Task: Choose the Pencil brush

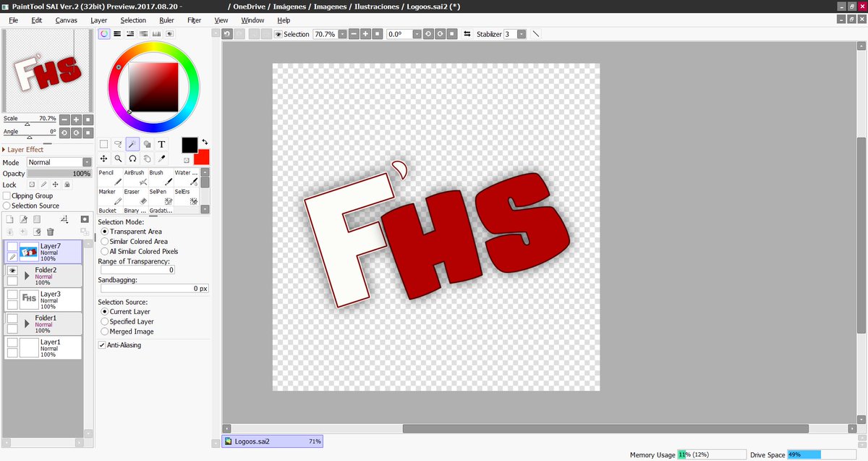Action: coord(109,177)
